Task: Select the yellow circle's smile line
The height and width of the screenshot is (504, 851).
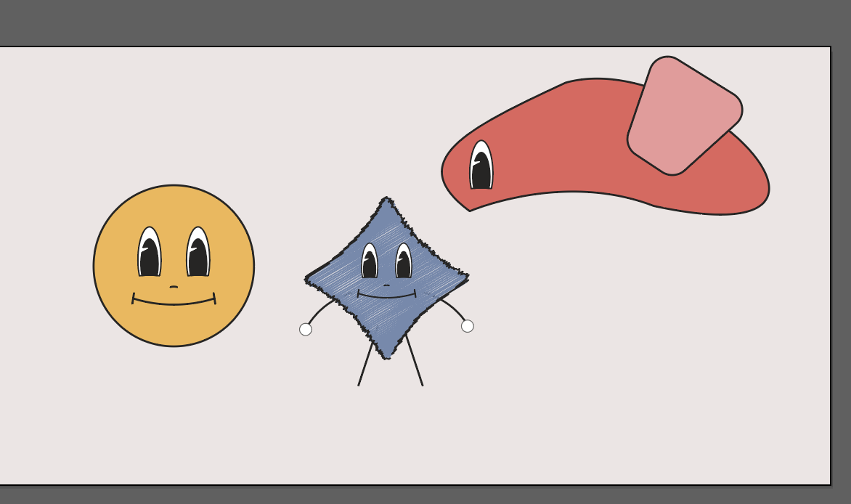Action: coord(174,303)
